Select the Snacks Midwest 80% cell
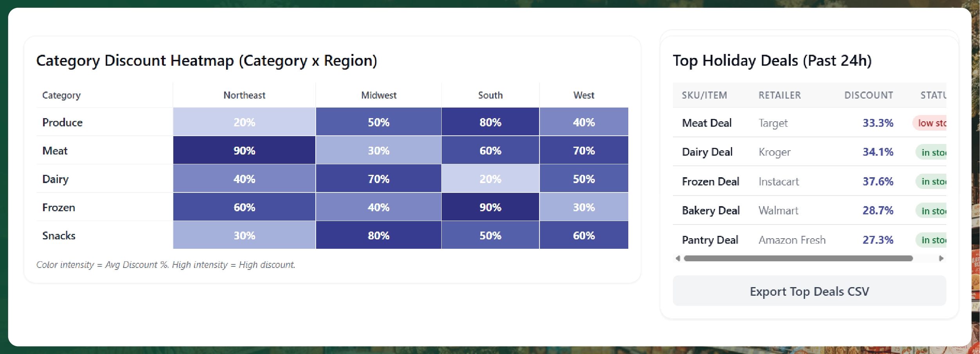Screen dimensions: 980x354 378,235
